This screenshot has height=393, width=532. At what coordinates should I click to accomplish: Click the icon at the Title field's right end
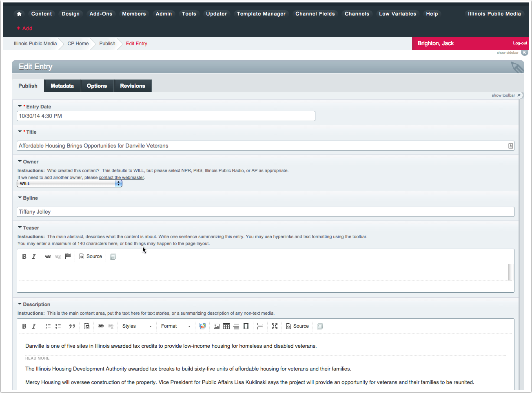510,146
